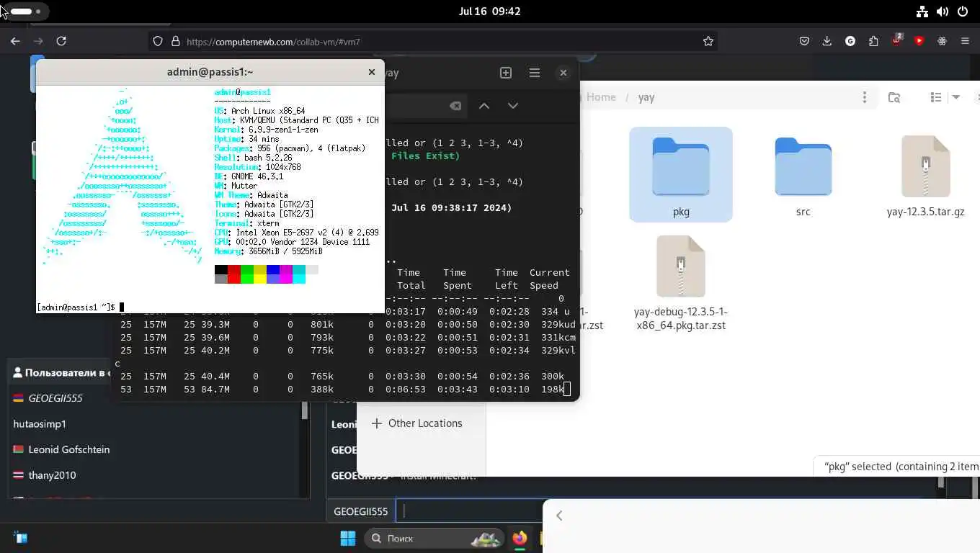Image resolution: width=980 pixels, height=553 pixels.
Task: Open Firefox downloads panel
Action: coord(827,41)
